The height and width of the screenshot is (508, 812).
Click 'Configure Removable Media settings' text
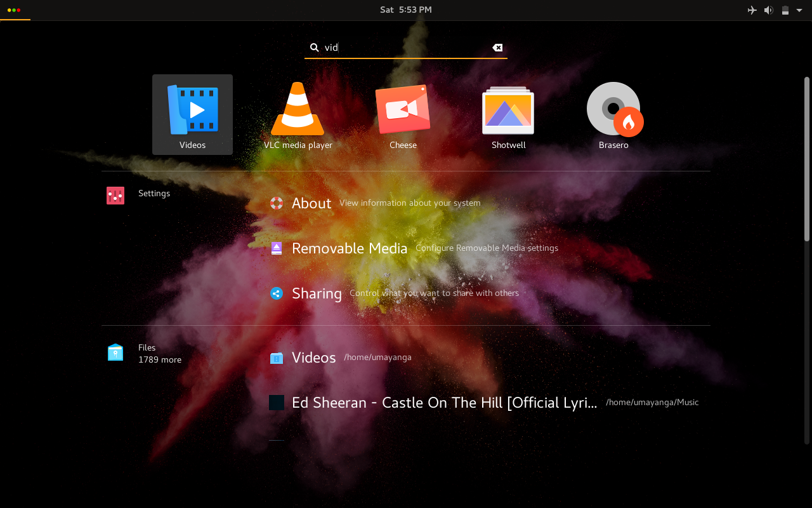point(487,248)
